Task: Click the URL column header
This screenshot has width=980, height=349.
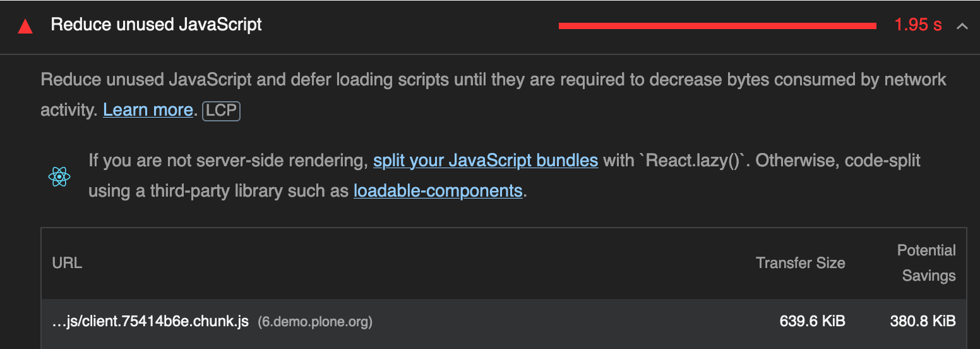Action: [67, 263]
